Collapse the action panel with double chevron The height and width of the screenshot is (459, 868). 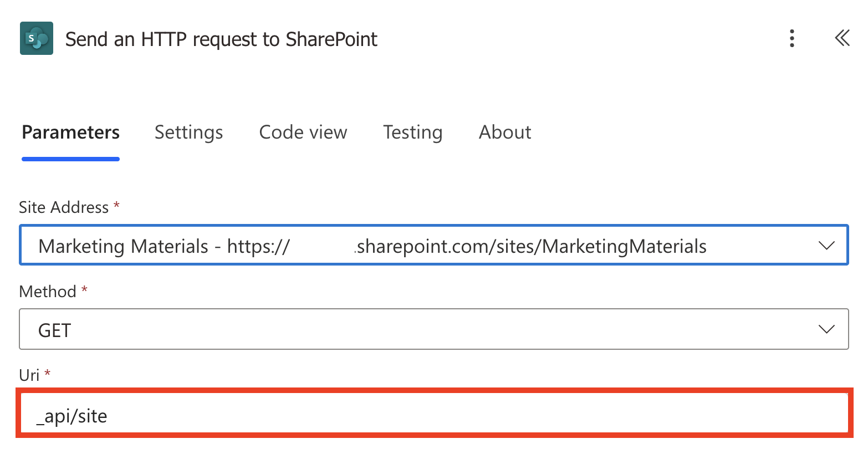pyautogui.click(x=842, y=38)
